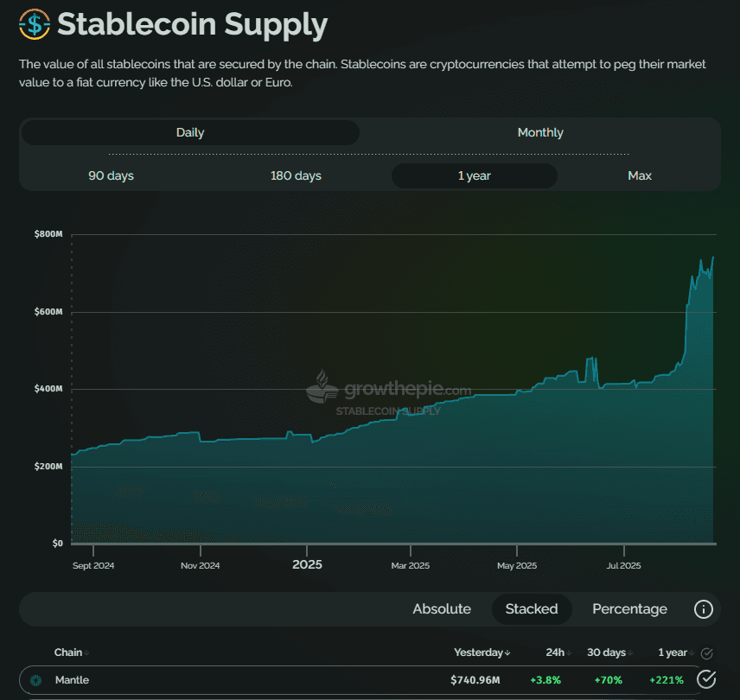Click the Jul 2025 axis label
This screenshot has width=740, height=700.
(623, 565)
